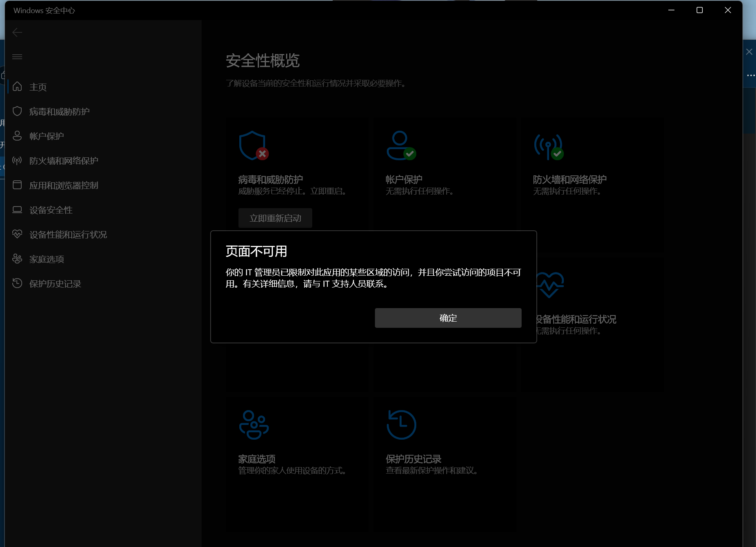Open 帐户保护 from the sidebar
Image resolution: width=756 pixels, height=547 pixels.
(104, 136)
